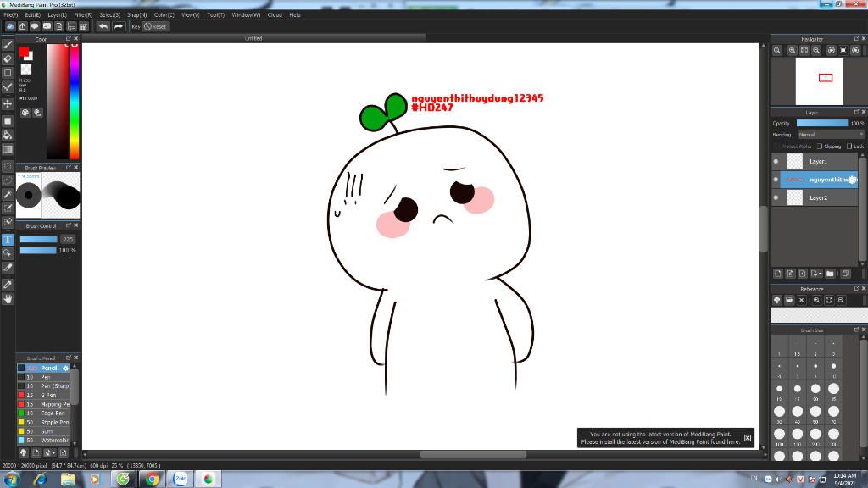Enable the Protect Alpha checkbox

coord(776,146)
